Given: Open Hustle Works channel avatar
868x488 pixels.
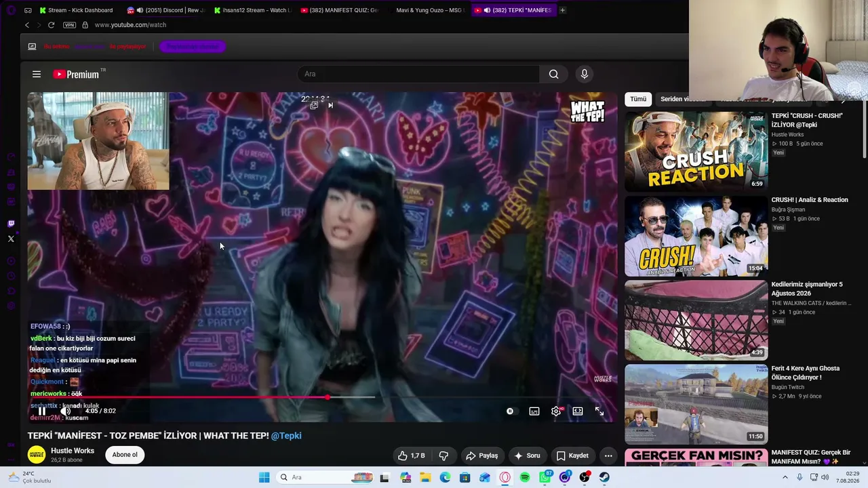Looking at the screenshot, I should point(37,455).
